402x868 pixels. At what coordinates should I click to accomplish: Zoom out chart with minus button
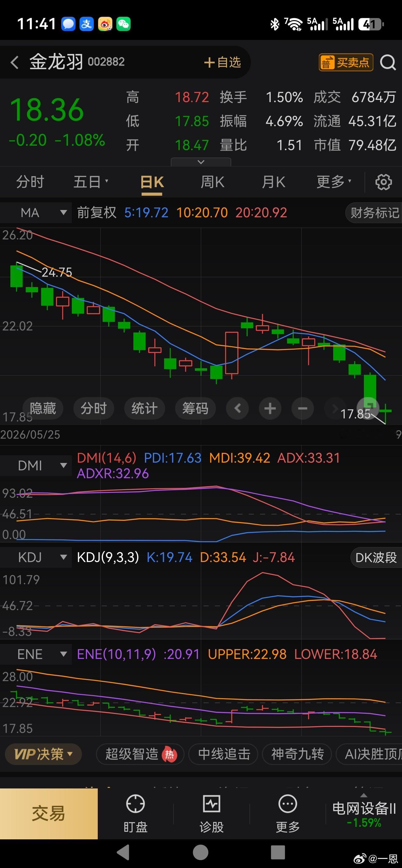tap(303, 408)
